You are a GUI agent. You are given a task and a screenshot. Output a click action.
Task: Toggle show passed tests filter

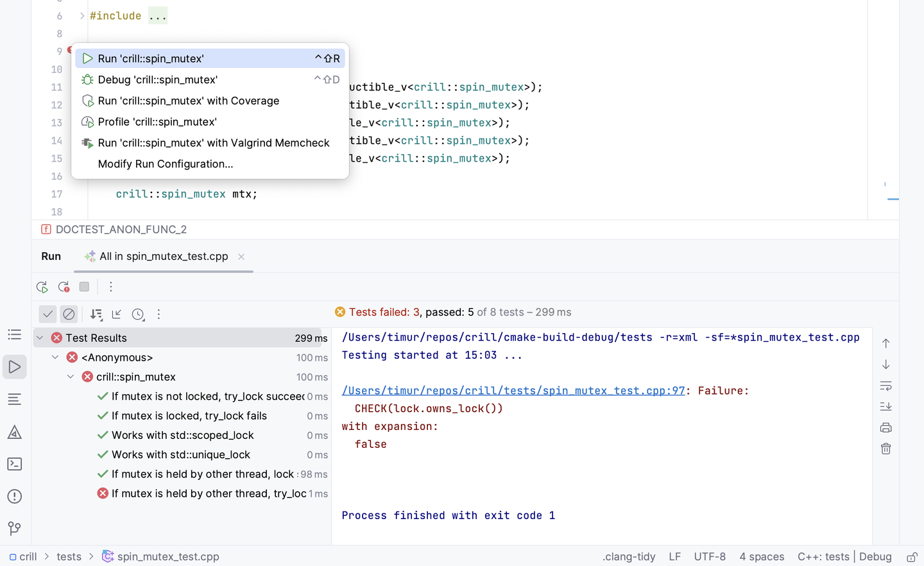pos(47,314)
